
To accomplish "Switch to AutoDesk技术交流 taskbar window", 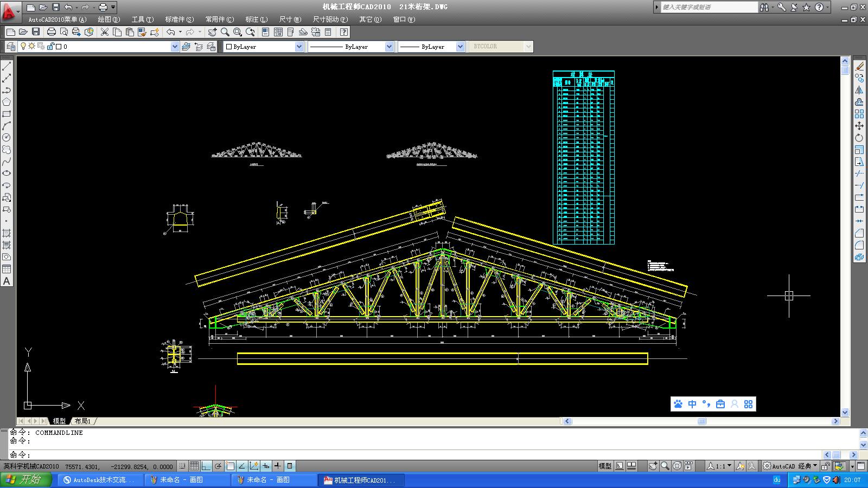I will tap(102, 480).
